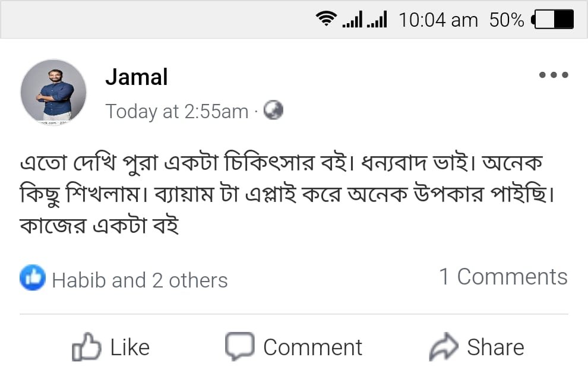Tap the 50% battery percentage
588x379 pixels.
point(506,20)
